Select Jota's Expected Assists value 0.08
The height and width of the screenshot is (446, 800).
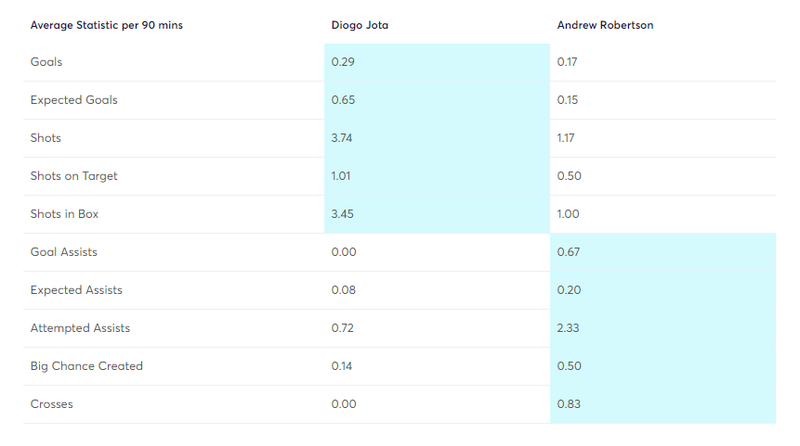[343, 290]
